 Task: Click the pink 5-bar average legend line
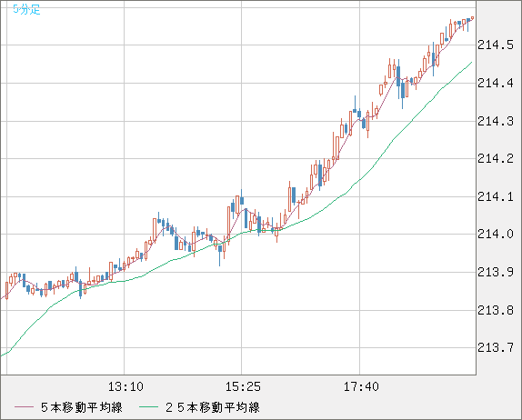[24, 407]
